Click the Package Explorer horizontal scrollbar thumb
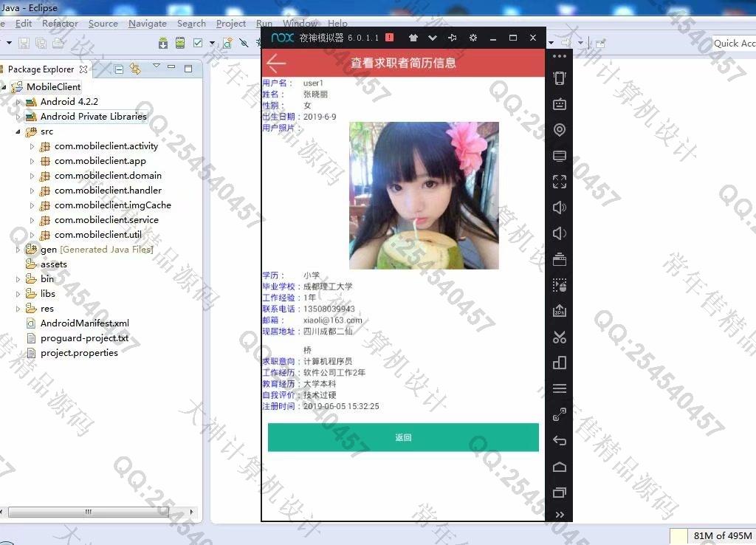756x545 pixels. coord(89,512)
